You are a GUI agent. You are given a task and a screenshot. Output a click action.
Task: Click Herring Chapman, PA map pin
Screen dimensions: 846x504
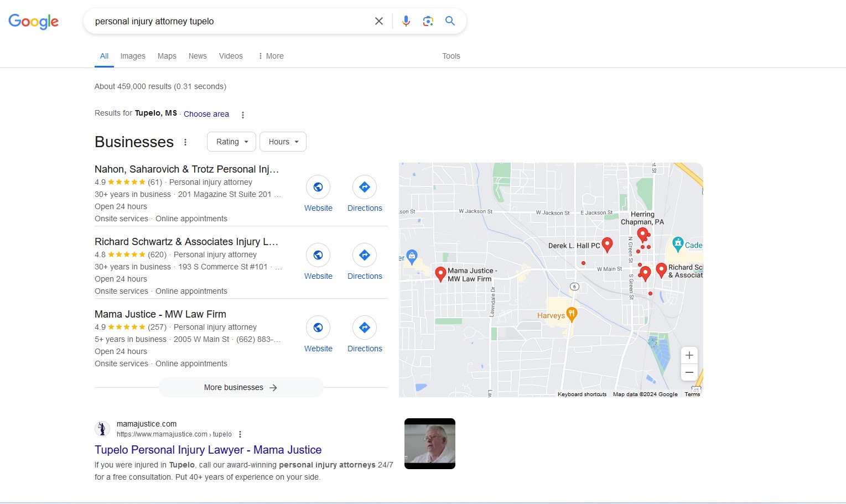tap(642, 235)
